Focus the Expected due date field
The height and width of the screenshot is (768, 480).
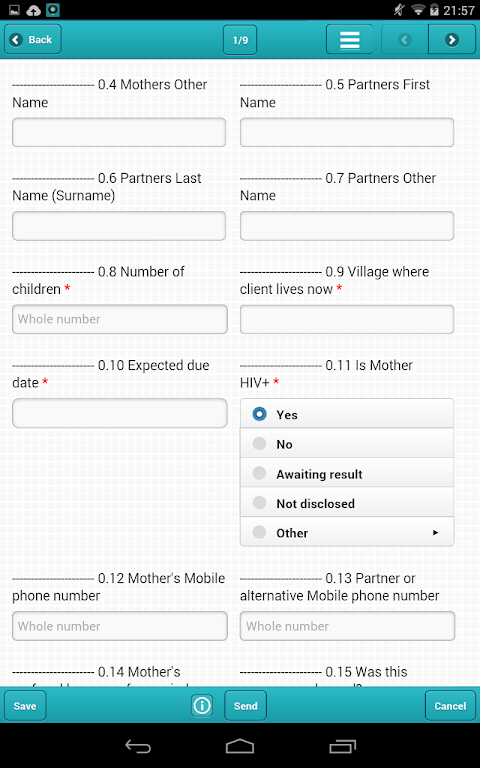pyautogui.click(x=120, y=413)
